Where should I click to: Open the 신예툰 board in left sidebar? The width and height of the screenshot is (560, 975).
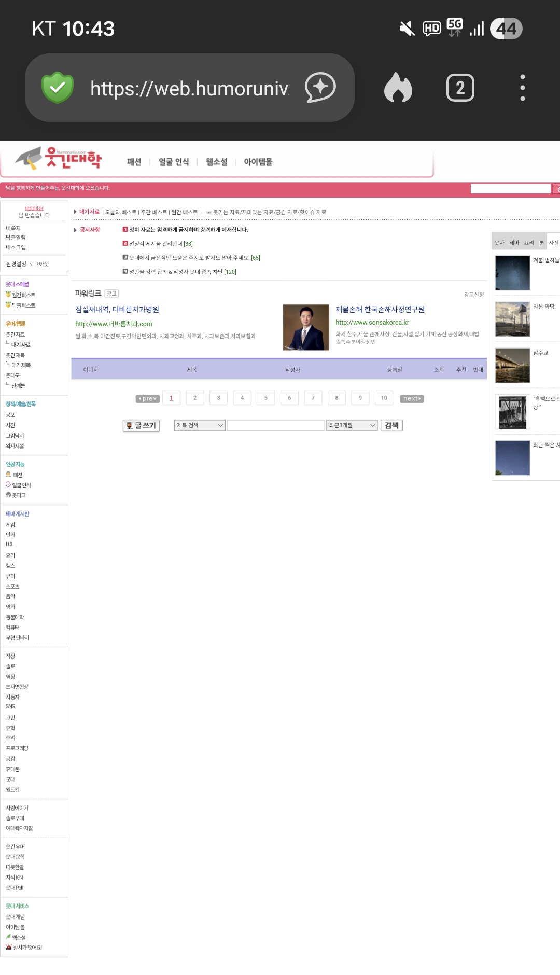[18, 386]
